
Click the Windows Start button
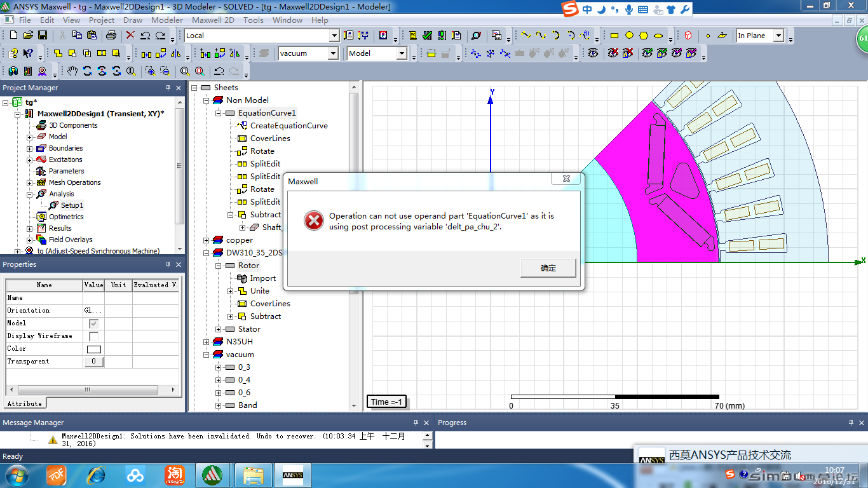point(16,475)
